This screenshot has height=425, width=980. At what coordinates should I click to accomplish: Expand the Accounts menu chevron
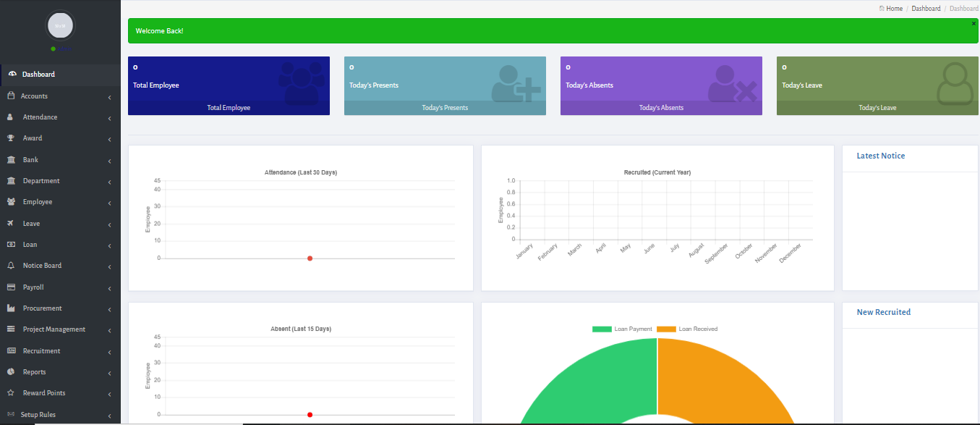(109, 97)
